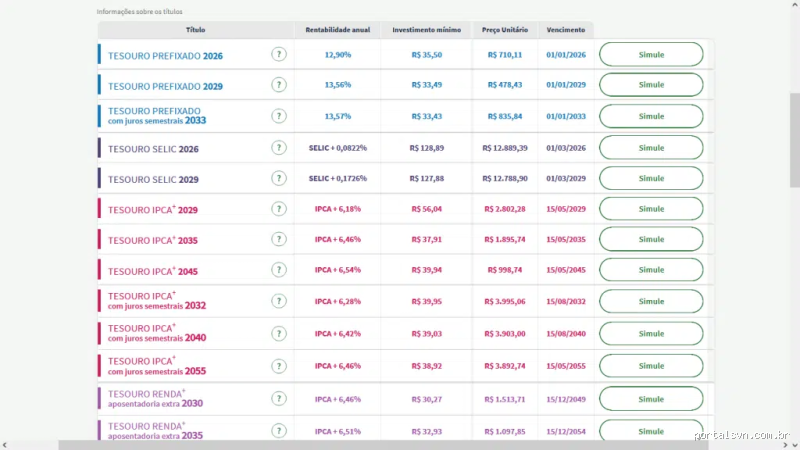Image resolution: width=800 pixels, height=450 pixels.
Task: Simulate IPCA+ juros semestrais 2032
Action: 651,301
